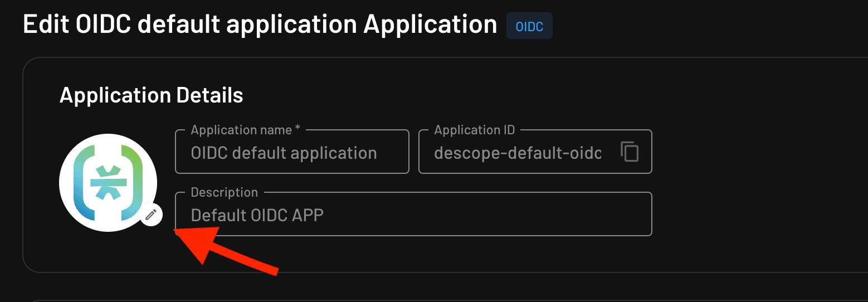
Task: Click the "descope-default-oidc" ID value text
Action: pyautogui.click(x=518, y=153)
